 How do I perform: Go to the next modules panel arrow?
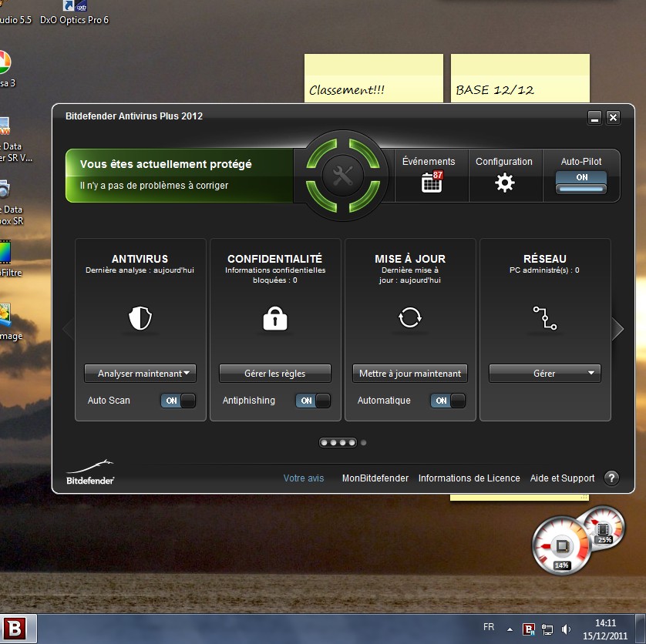(617, 329)
